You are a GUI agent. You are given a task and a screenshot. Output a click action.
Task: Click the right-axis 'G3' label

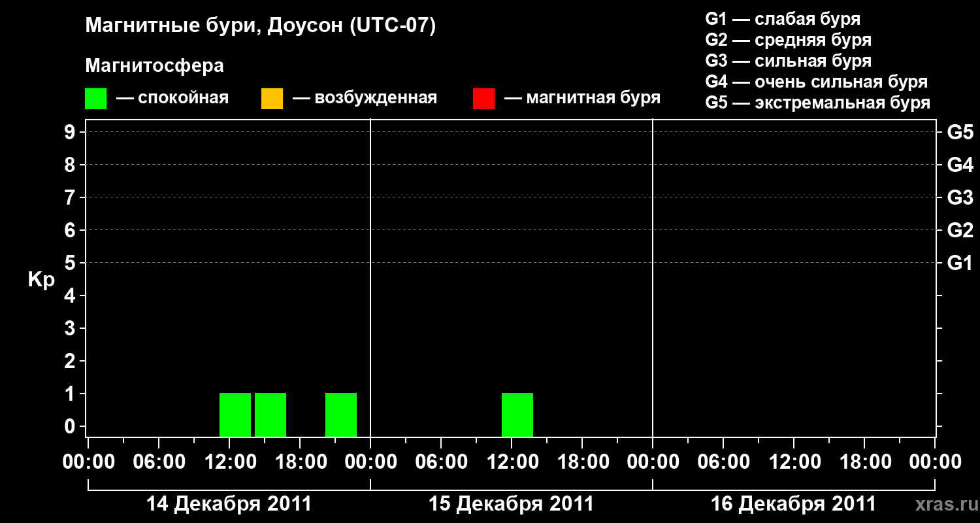tap(960, 198)
